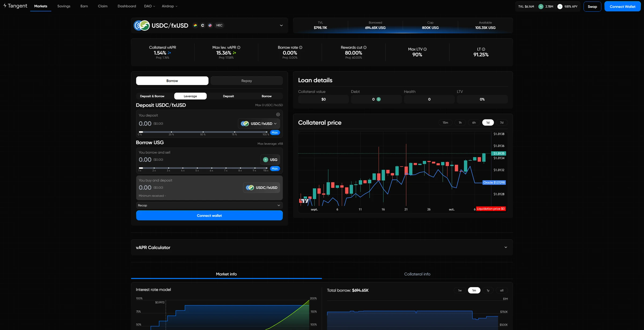Image resolution: width=644 pixels, height=330 pixels.
Task: Click green USG icon in header TVL stats
Action: pos(541,6)
